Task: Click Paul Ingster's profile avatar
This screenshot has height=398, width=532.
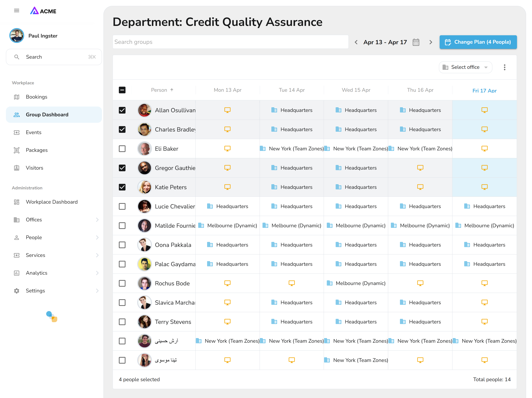Action: tap(17, 36)
